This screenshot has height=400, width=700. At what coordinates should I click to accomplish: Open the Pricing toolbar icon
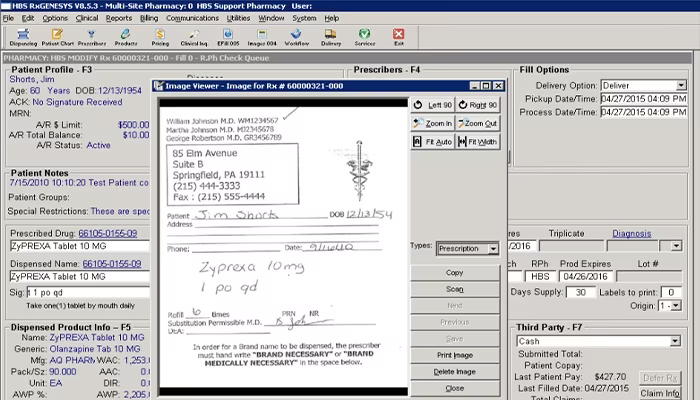[x=160, y=37]
